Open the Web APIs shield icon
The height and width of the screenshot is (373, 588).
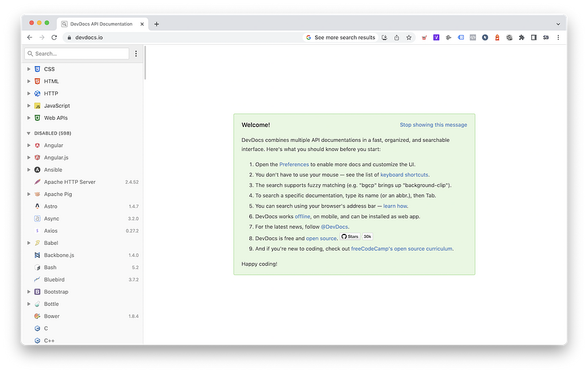(x=37, y=118)
